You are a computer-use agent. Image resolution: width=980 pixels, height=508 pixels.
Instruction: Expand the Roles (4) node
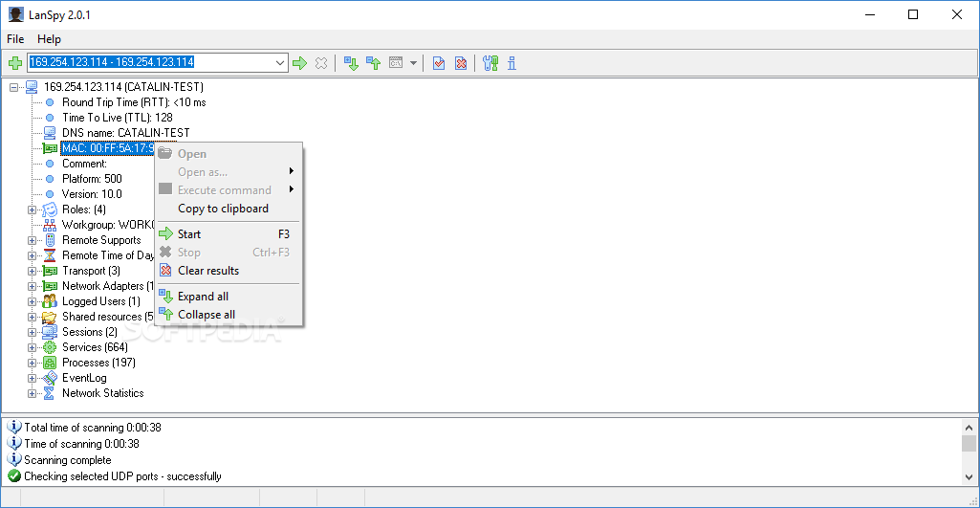click(32, 210)
